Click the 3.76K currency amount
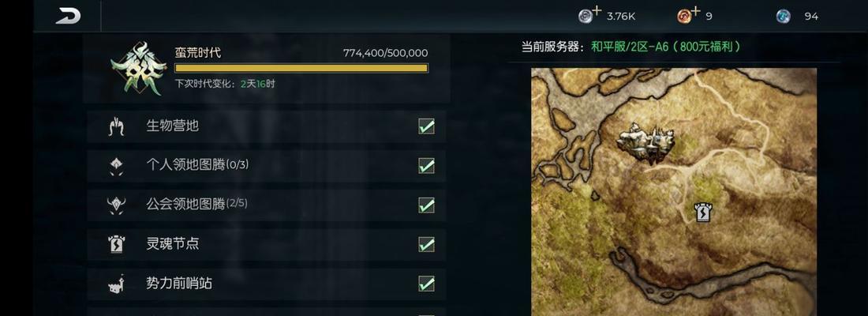868x316 pixels. tap(620, 17)
